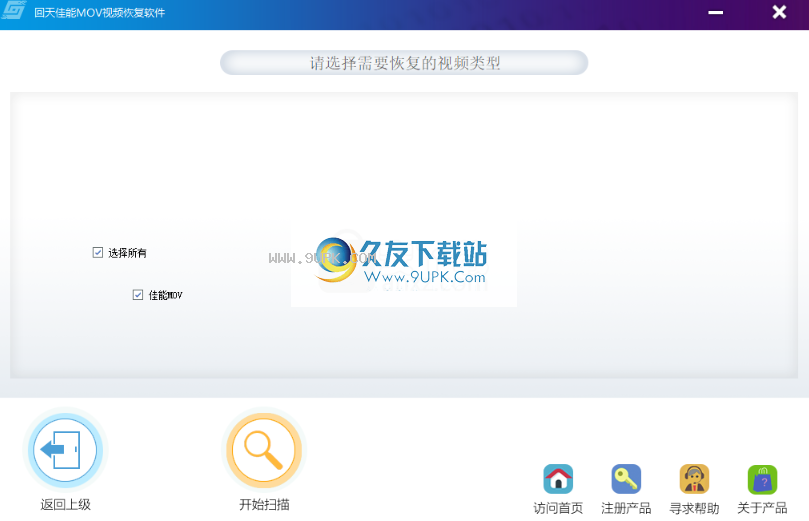Click the 关于产品 shopping bag icon
This screenshot has width=809, height=521.
762,479
